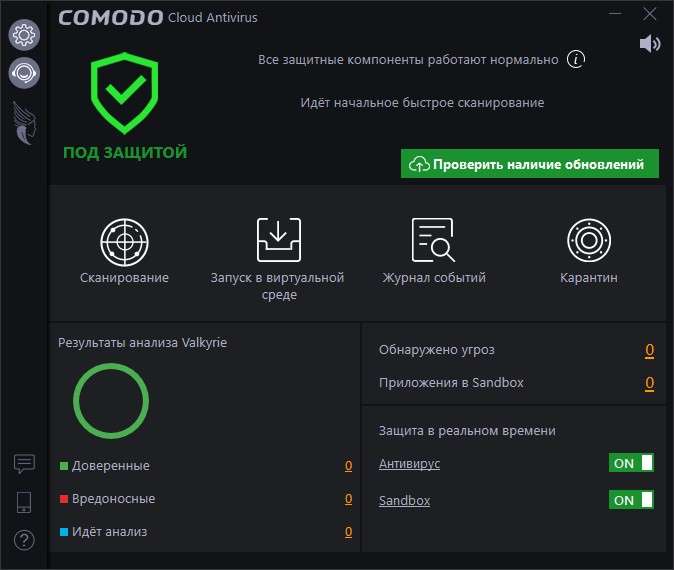
Task: Click the Вредоносные count value
Action: tap(349, 499)
